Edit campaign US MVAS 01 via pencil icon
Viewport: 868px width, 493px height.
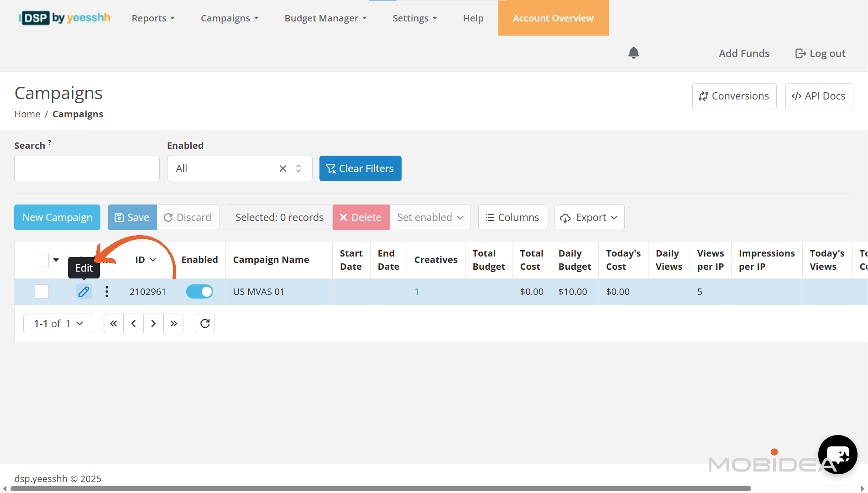tap(84, 292)
